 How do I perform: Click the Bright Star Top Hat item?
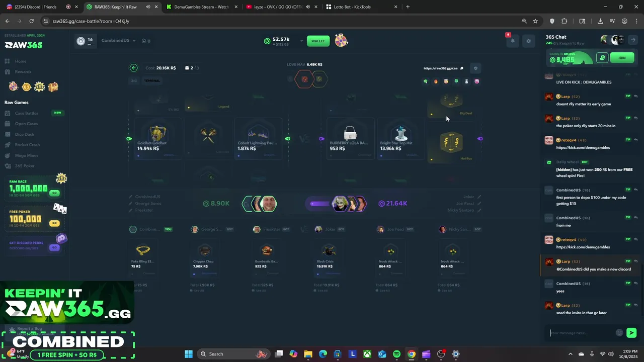[x=400, y=139]
